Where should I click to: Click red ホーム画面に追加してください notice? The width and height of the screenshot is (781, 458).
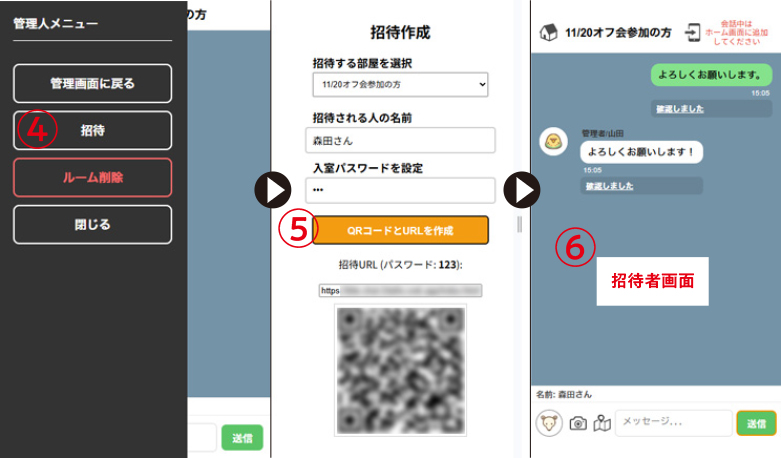point(736,33)
